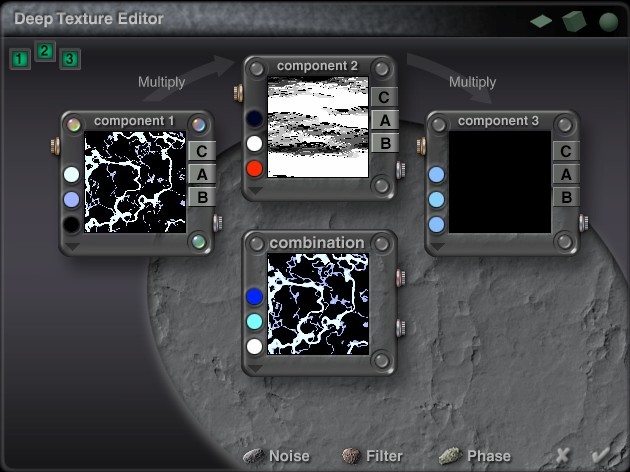Click the X icon to cancel editing
The image size is (630, 472).
562,456
